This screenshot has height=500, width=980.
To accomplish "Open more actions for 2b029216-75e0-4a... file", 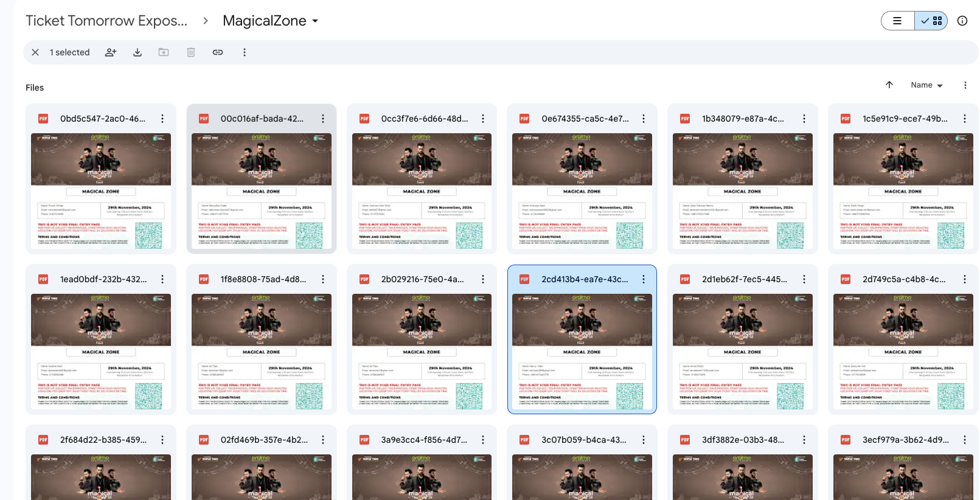I will [x=483, y=279].
